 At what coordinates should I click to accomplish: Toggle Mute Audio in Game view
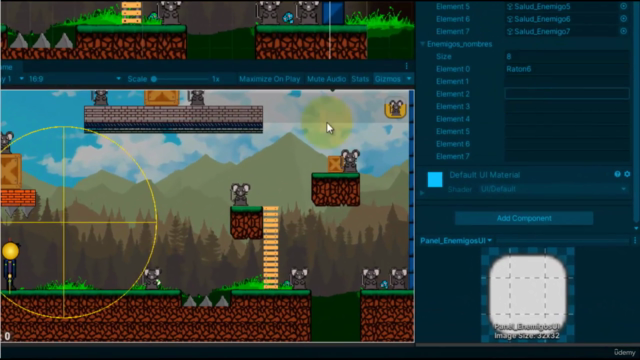[x=327, y=79]
